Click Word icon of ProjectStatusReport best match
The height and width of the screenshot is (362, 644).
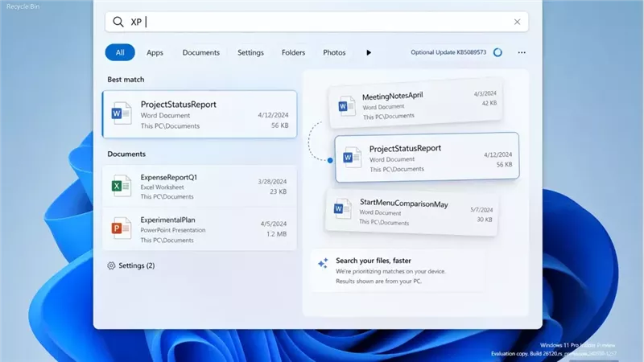coord(122,114)
